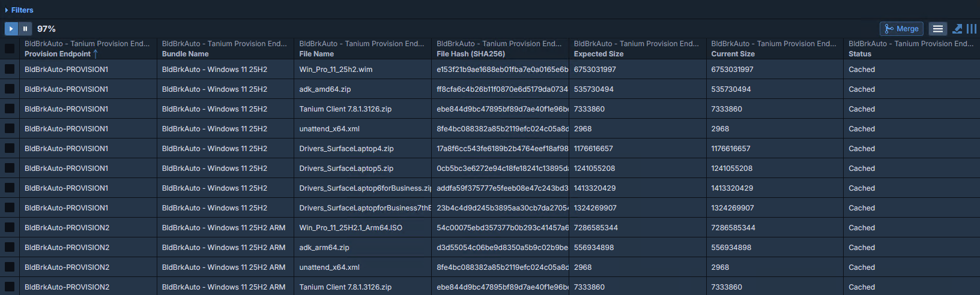The width and height of the screenshot is (980, 295).
Task: Sort by the Current Size column header
Action: [x=733, y=54]
